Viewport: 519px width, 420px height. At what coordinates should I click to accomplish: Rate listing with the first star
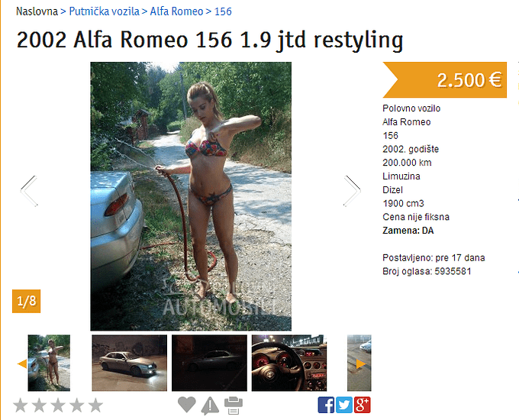click(21, 405)
